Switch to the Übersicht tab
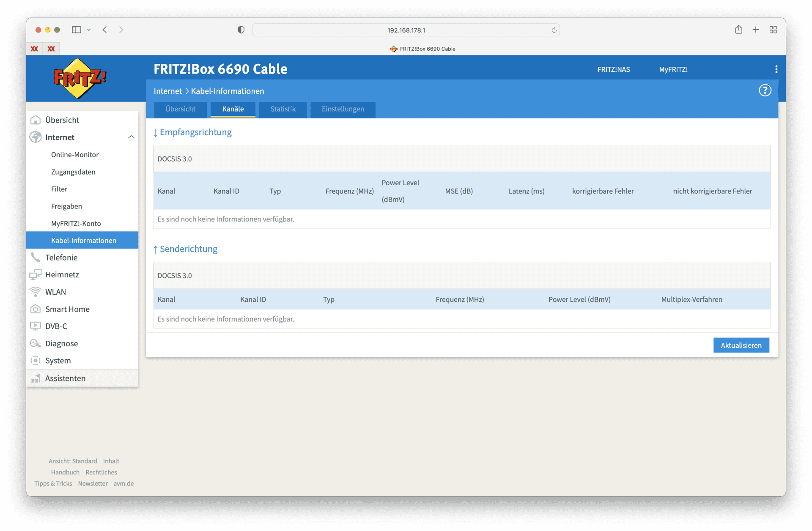812x531 pixels. (180, 109)
